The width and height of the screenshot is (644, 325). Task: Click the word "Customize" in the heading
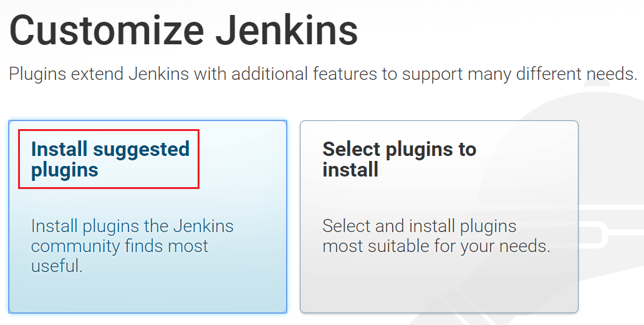click(107, 31)
